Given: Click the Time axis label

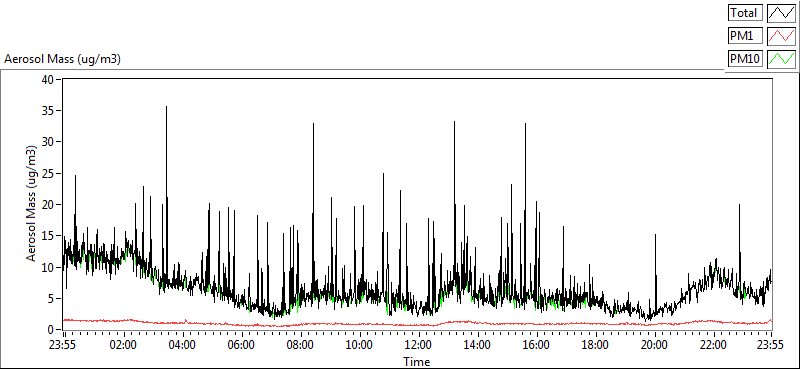Looking at the screenshot, I should click(x=416, y=362).
